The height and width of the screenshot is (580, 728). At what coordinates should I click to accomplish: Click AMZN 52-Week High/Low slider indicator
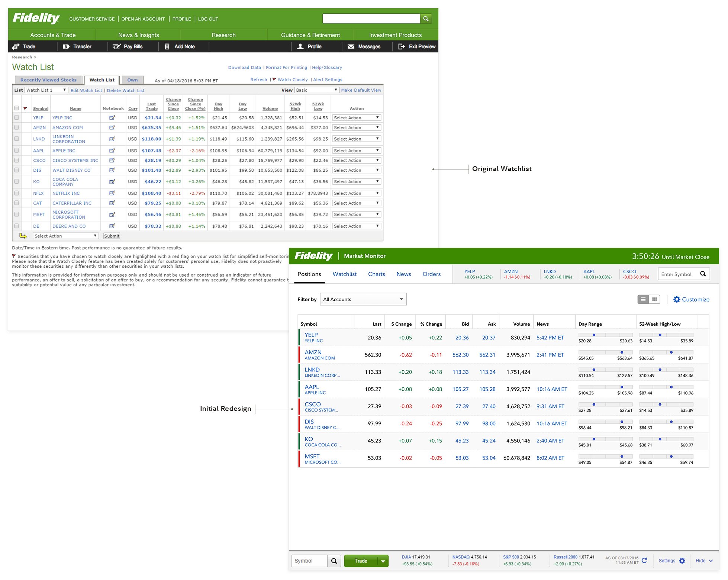[671, 352]
